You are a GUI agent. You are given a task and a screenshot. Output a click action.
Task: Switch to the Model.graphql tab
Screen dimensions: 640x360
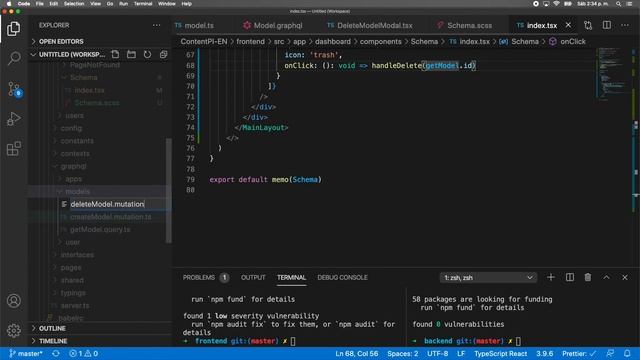point(278,25)
